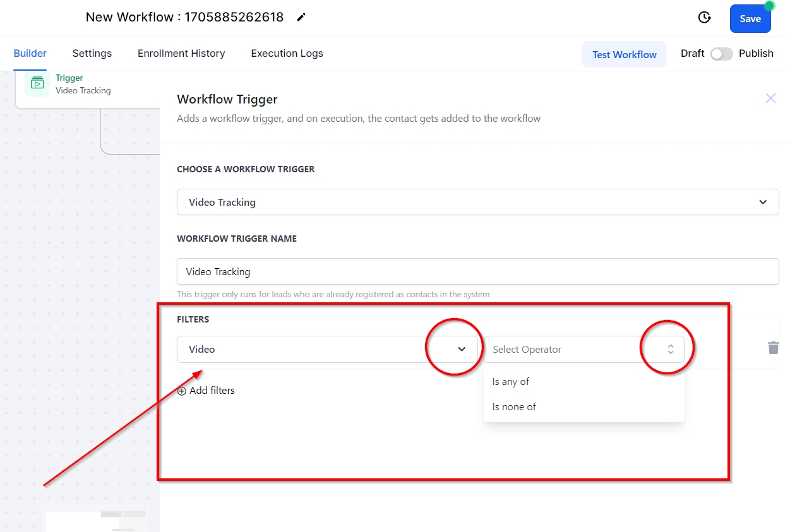Open the version history clock icon
Screen dimensions: 790x532
coord(705,18)
